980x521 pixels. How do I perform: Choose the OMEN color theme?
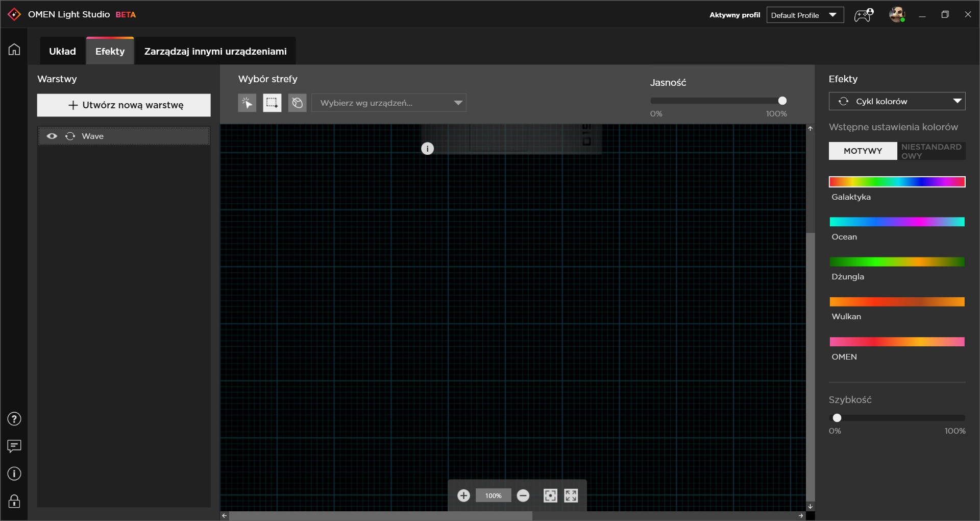(897, 342)
